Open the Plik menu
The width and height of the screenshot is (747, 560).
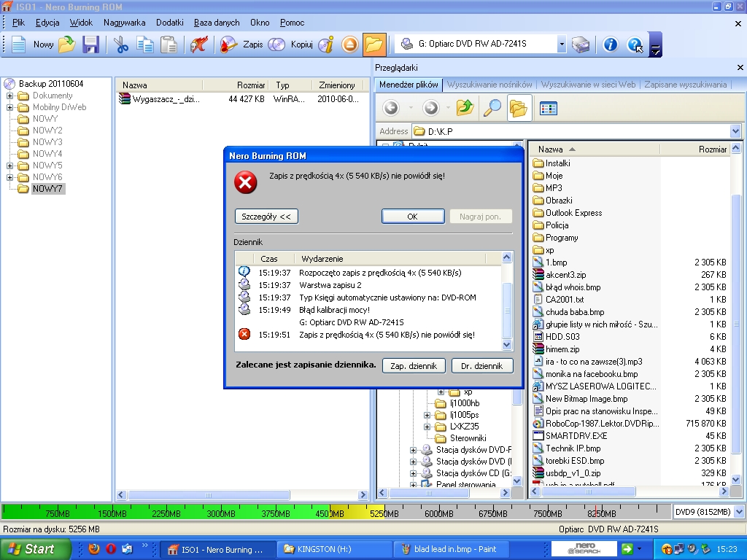(18, 23)
